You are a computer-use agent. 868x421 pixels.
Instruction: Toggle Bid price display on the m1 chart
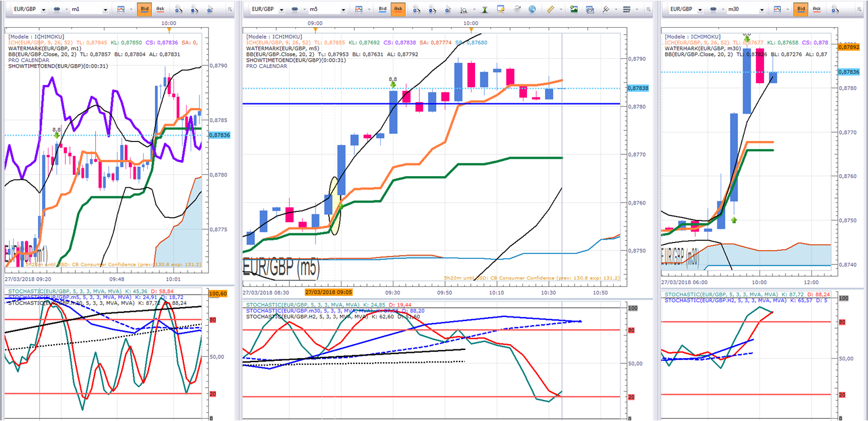click(x=144, y=9)
